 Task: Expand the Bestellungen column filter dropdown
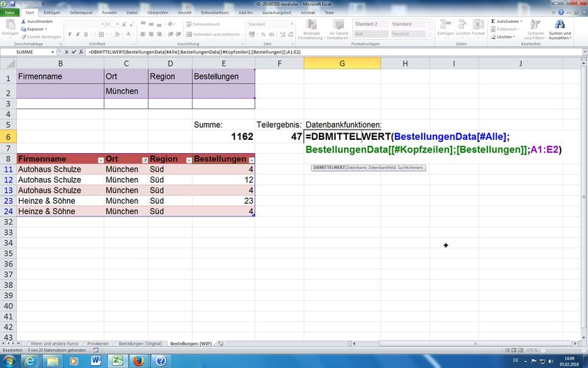click(x=251, y=160)
